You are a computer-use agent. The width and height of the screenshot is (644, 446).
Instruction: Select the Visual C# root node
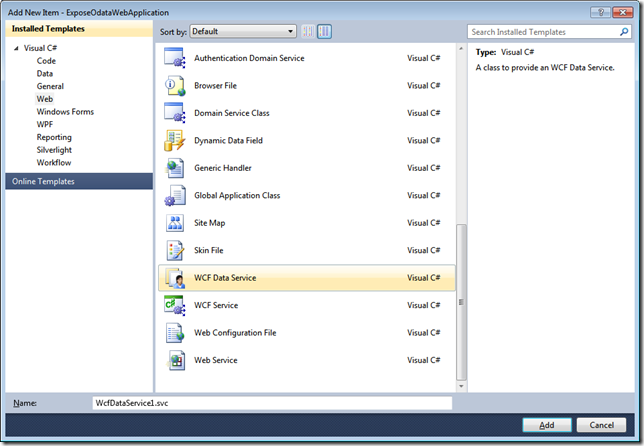[x=40, y=48]
